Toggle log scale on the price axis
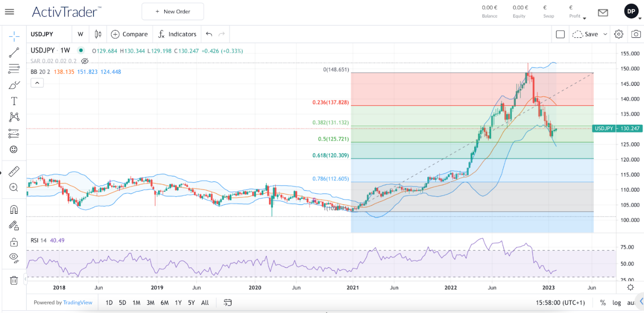This screenshot has height=313, width=644. tap(616, 302)
